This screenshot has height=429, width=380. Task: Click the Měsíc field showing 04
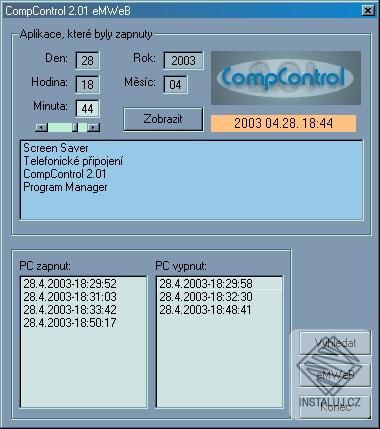(175, 84)
